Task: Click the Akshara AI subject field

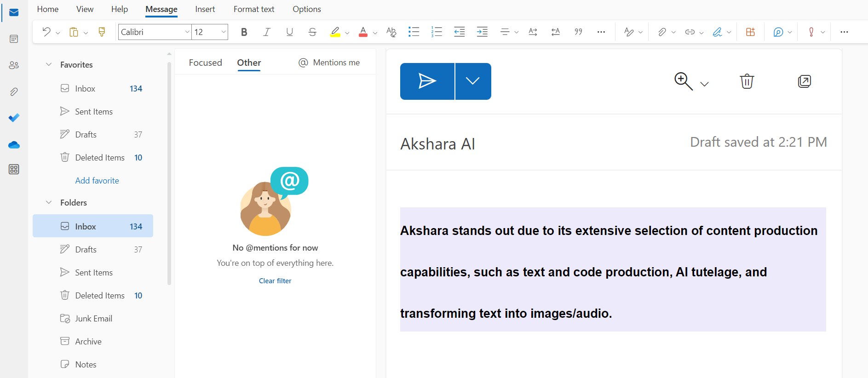Action: [506, 143]
